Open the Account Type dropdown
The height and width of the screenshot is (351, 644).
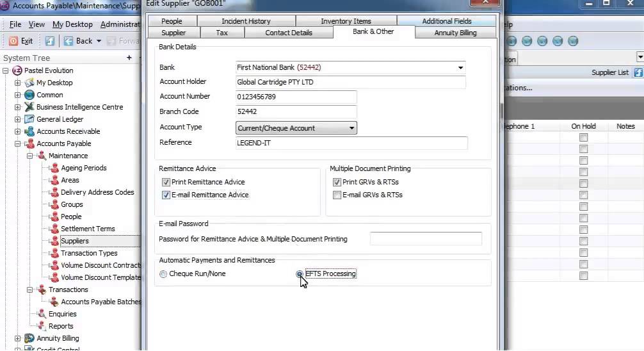(x=351, y=128)
